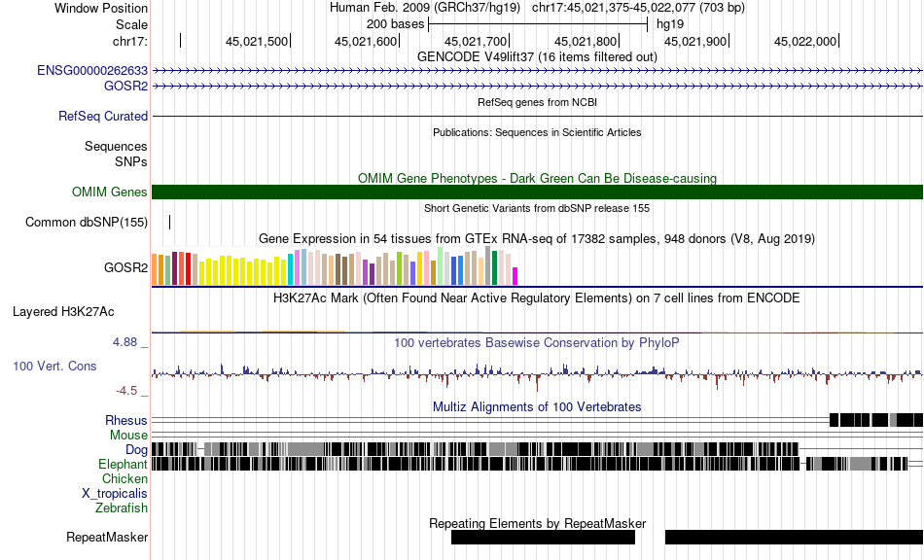Click the 45,022,000 ruler position
Viewport: 924px width, 560px height.
pyautogui.click(x=805, y=41)
